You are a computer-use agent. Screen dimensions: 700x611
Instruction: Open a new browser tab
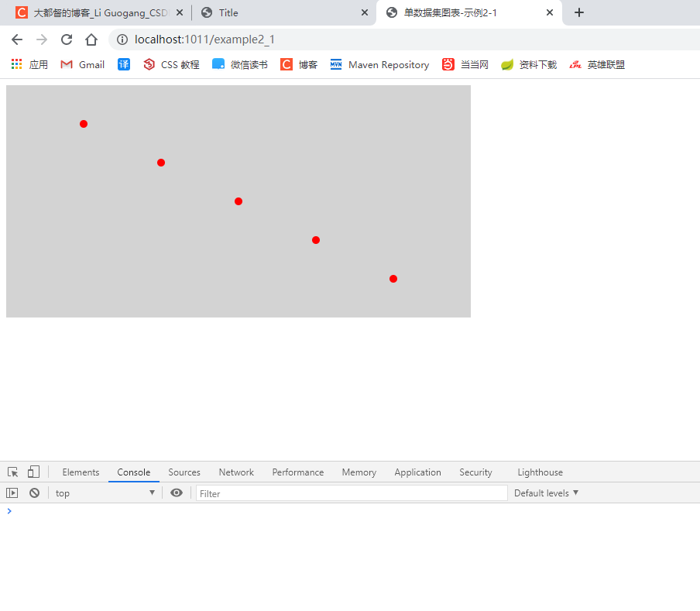(x=578, y=12)
